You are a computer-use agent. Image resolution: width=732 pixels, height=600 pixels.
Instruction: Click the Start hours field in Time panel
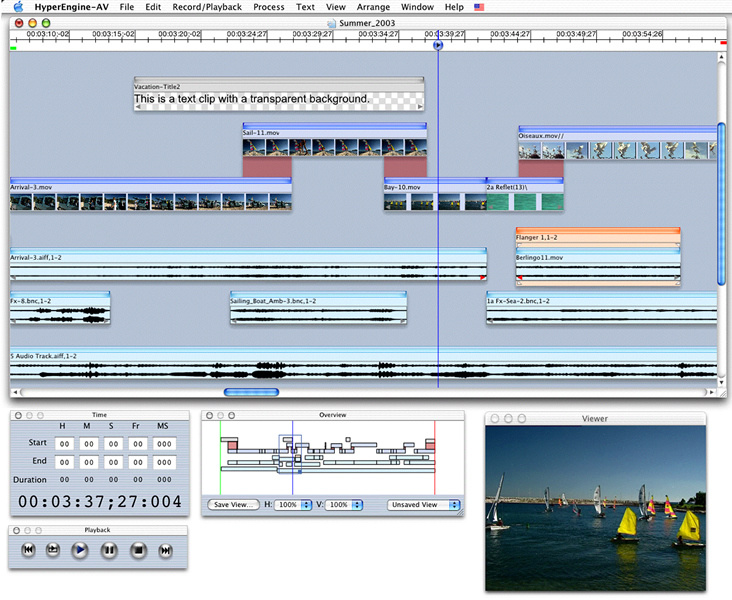63,443
